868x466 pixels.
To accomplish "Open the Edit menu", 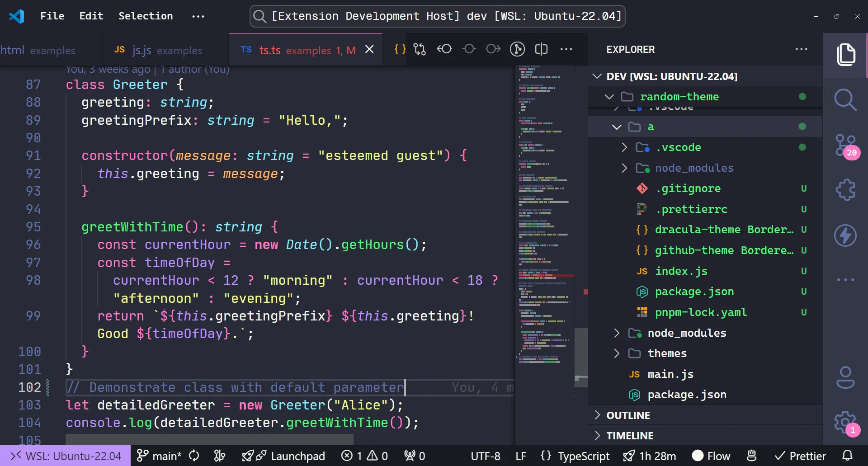I will tap(91, 16).
